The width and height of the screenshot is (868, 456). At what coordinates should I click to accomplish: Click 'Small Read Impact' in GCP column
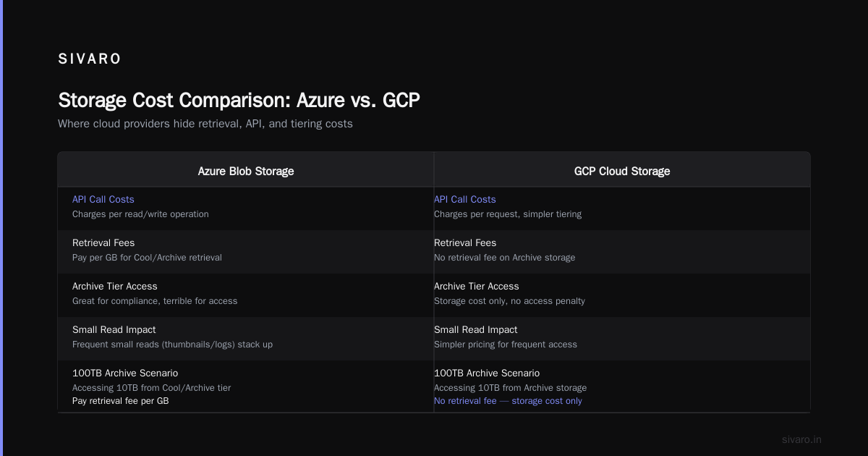(x=476, y=329)
